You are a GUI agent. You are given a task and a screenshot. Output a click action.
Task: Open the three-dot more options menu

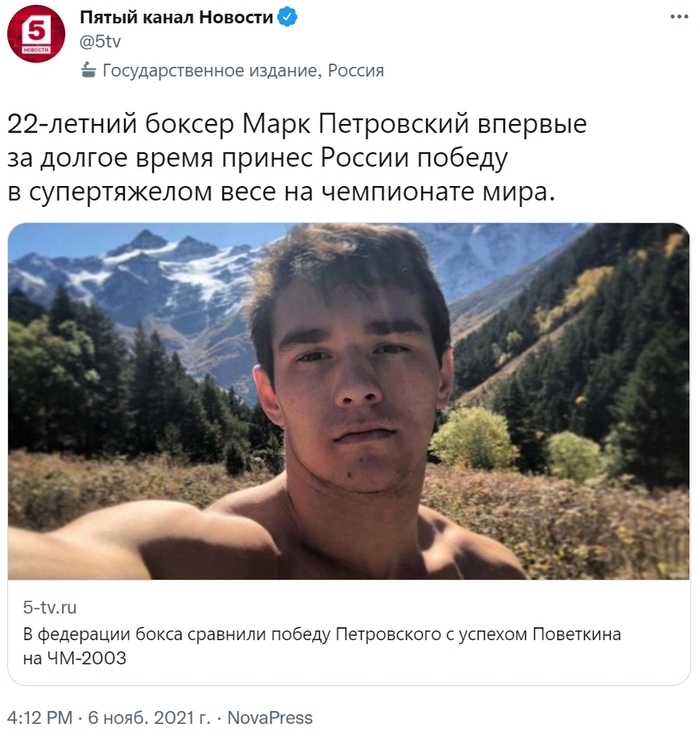679,17
